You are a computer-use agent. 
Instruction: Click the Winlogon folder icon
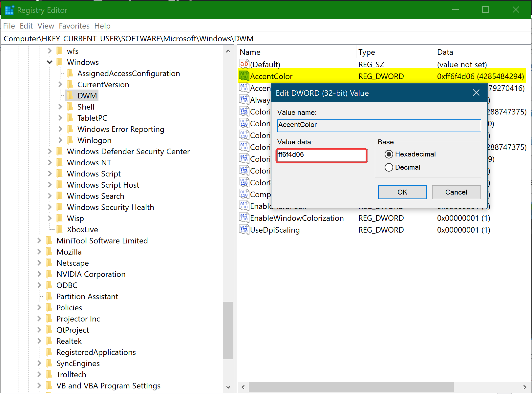(70, 140)
